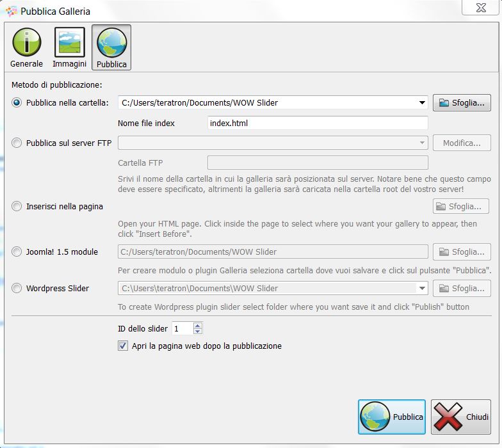Click into 'Nome file index' field
The height and width of the screenshot is (448, 502).
point(318,123)
